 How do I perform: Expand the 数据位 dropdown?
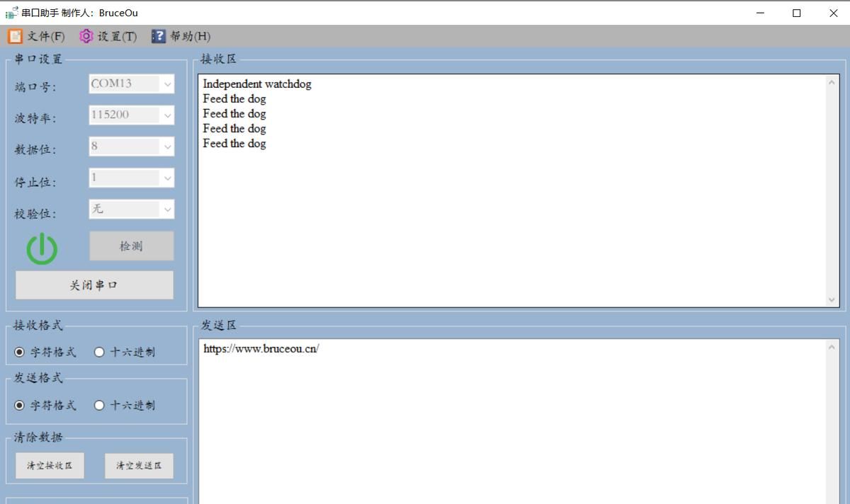click(x=167, y=147)
